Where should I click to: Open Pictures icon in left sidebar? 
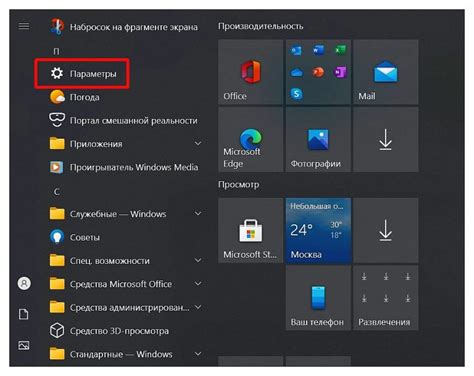(24, 345)
